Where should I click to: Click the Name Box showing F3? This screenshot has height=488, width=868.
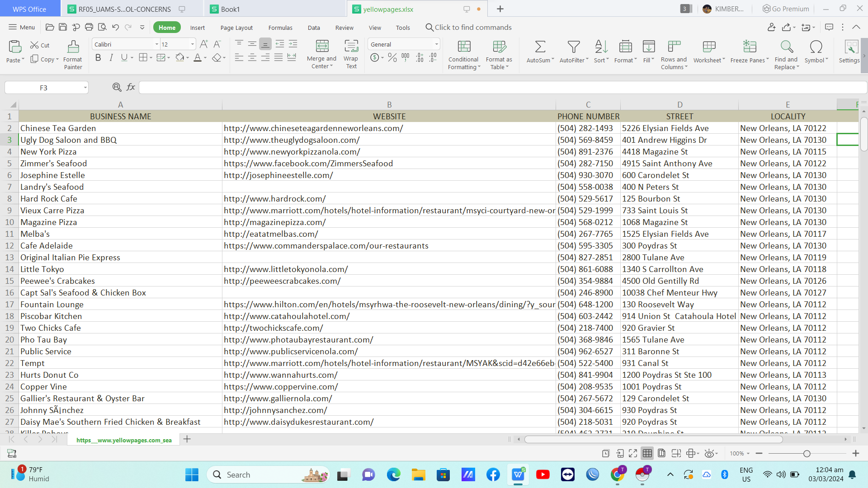pyautogui.click(x=43, y=88)
